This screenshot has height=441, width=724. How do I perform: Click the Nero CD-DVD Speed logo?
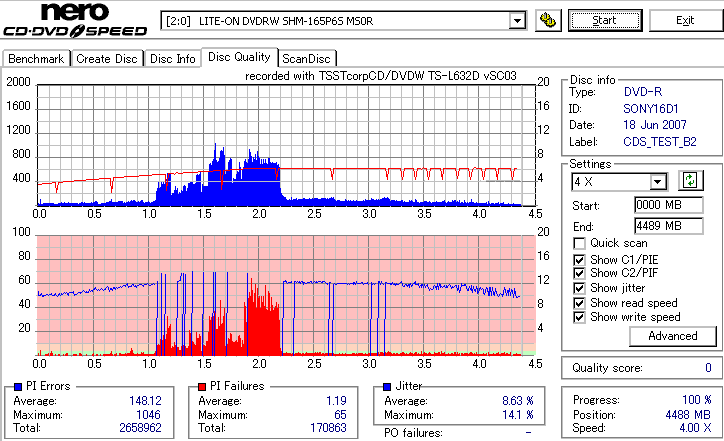[x=75, y=20]
